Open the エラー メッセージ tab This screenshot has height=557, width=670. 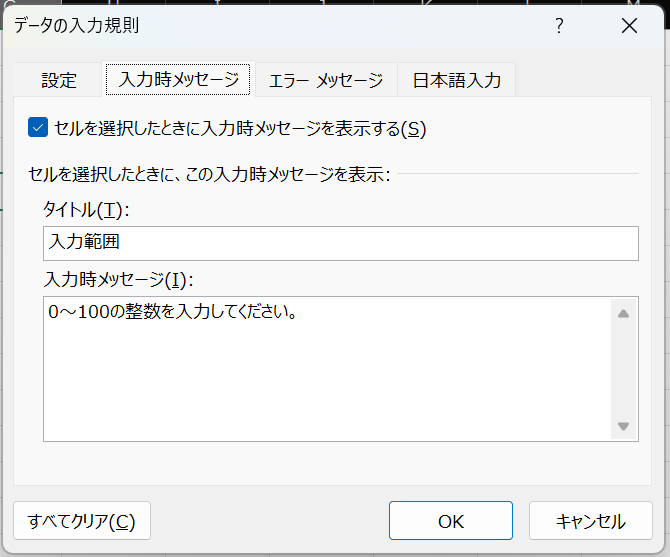[x=326, y=80]
